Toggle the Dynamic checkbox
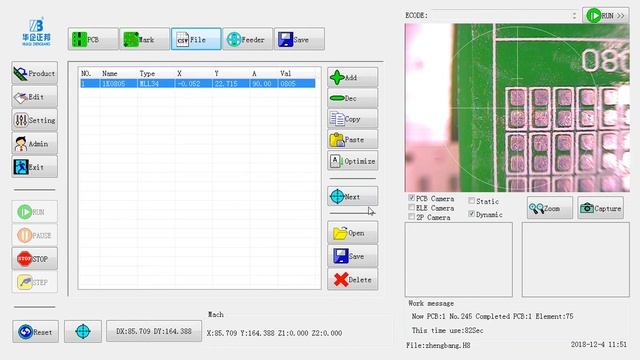The width and height of the screenshot is (640, 360). pyautogui.click(x=471, y=214)
